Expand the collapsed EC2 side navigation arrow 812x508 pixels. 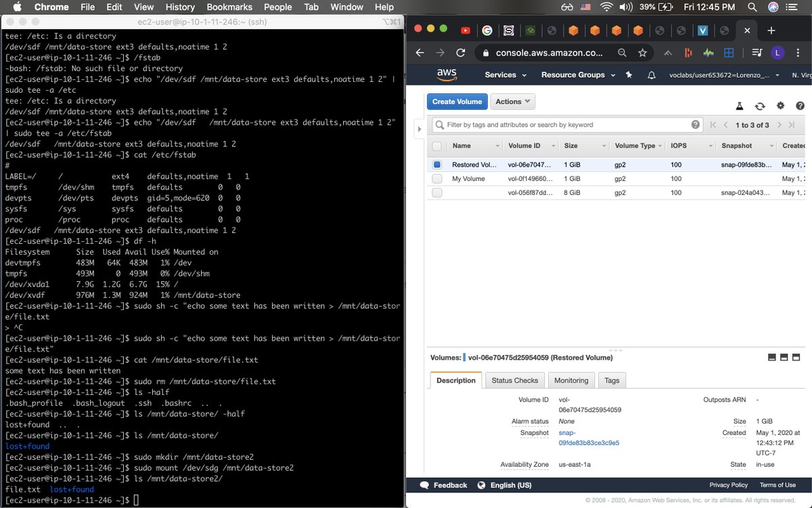[x=418, y=129]
